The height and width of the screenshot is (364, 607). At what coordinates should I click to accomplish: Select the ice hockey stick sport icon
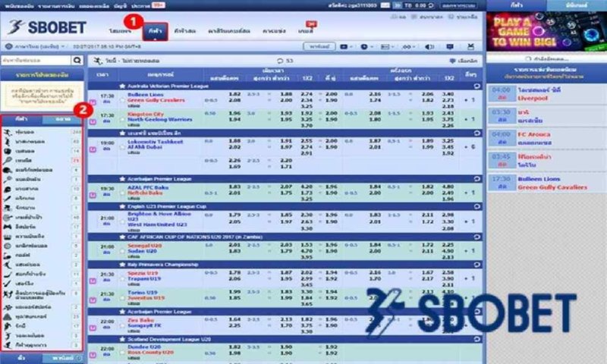pyautogui.click(x=8, y=275)
